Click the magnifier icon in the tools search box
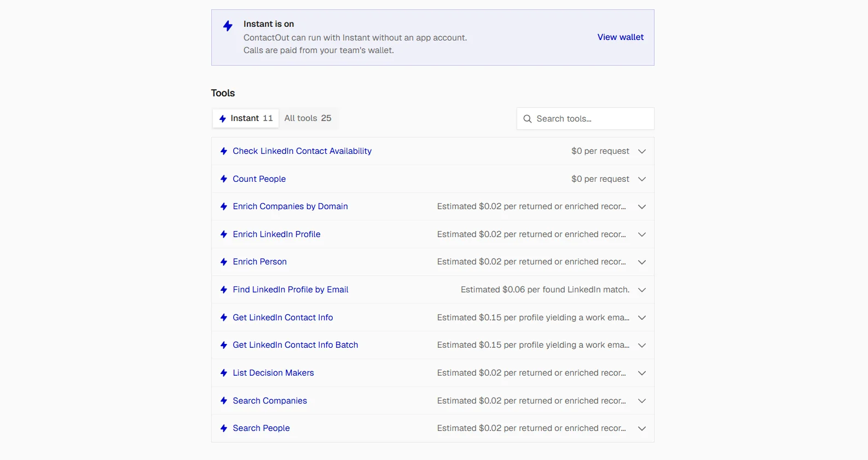Viewport: 868px width, 460px height. [x=528, y=119]
